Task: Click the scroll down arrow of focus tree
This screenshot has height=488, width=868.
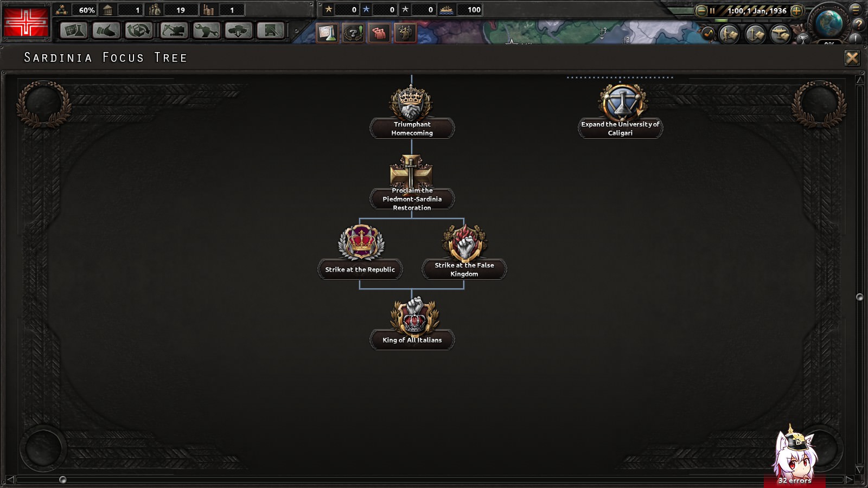Action: [x=859, y=470]
